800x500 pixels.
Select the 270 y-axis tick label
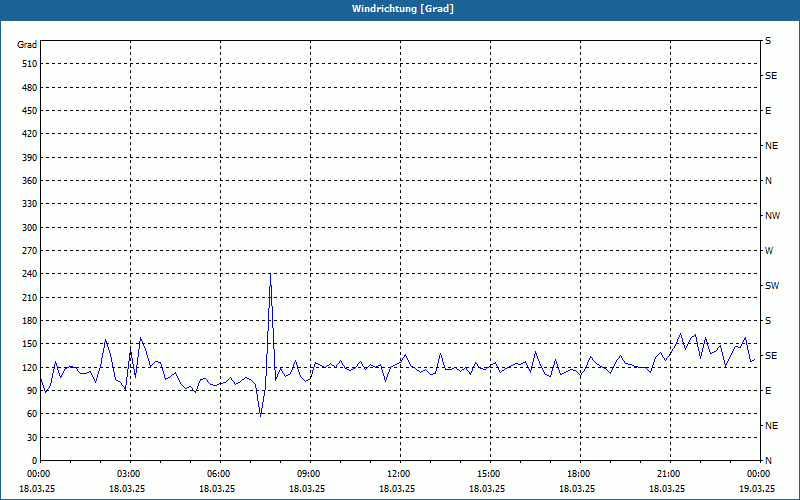(30, 251)
